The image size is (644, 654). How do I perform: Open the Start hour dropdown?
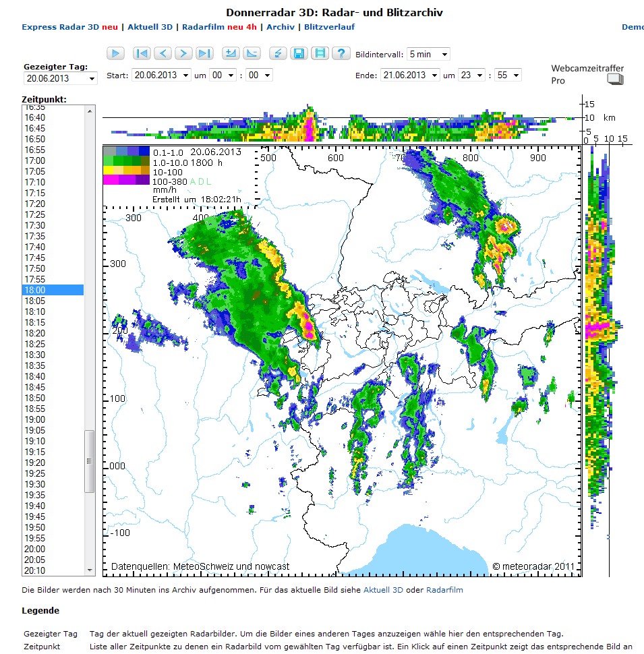pyautogui.click(x=223, y=75)
